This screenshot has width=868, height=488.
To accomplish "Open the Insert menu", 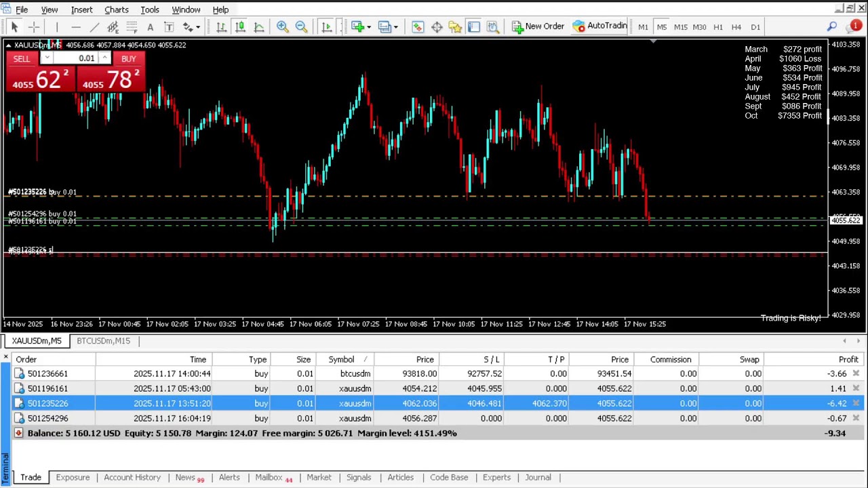I will click(x=81, y=10).
